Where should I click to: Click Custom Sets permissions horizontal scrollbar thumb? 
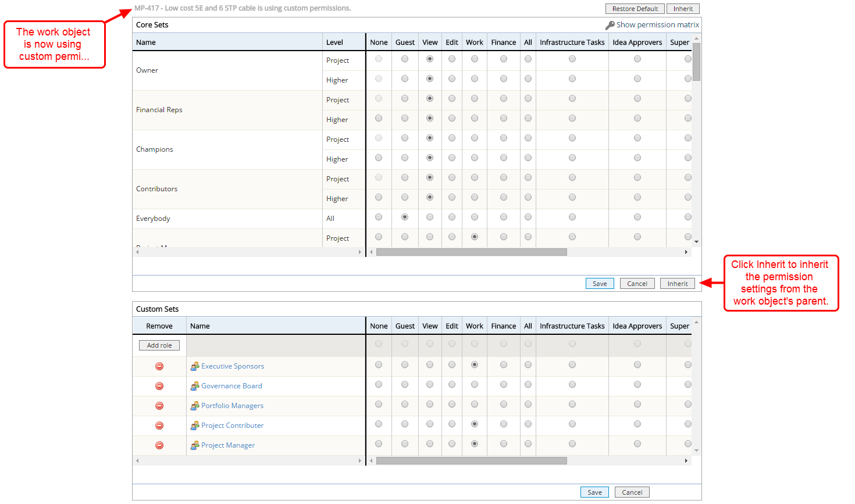click(472, 461)
